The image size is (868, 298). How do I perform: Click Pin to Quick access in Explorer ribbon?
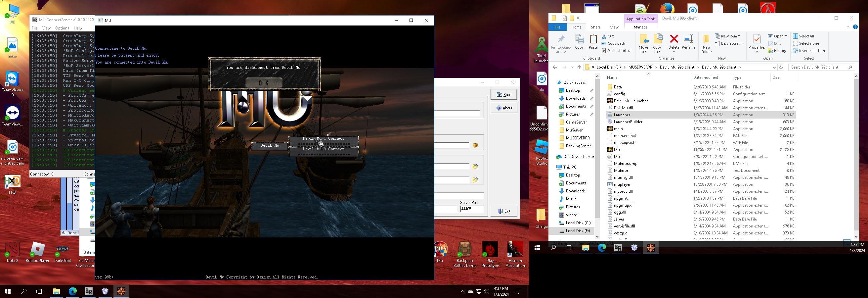[x=561, y=44]
